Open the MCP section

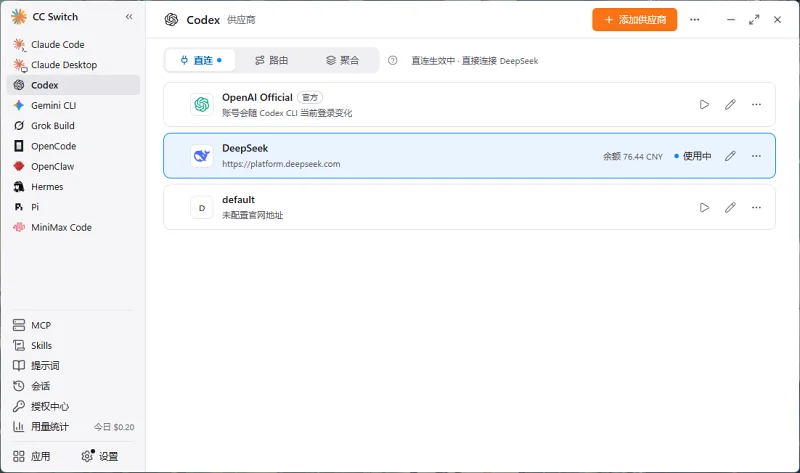coord(73,325)
